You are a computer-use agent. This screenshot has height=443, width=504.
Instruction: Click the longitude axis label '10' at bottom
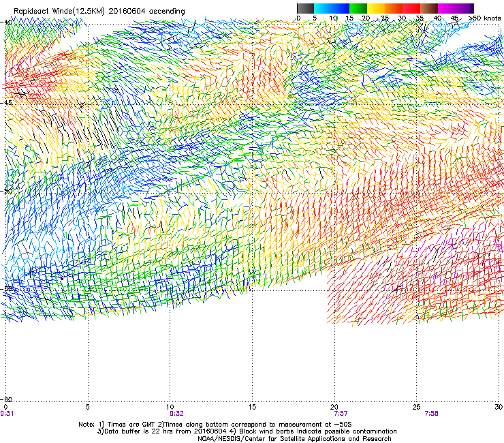170,407
